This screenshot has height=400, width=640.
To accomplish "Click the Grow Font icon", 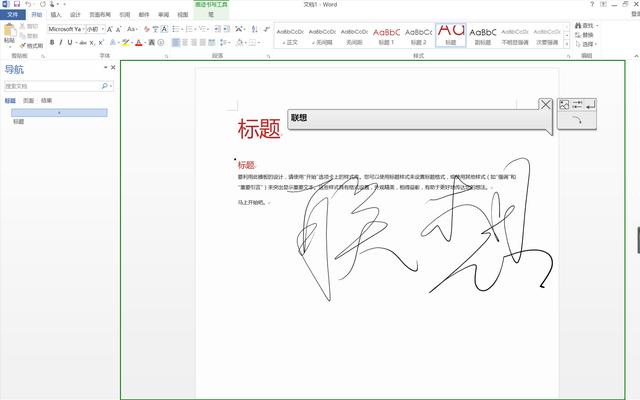I will [x=109, y=29].
